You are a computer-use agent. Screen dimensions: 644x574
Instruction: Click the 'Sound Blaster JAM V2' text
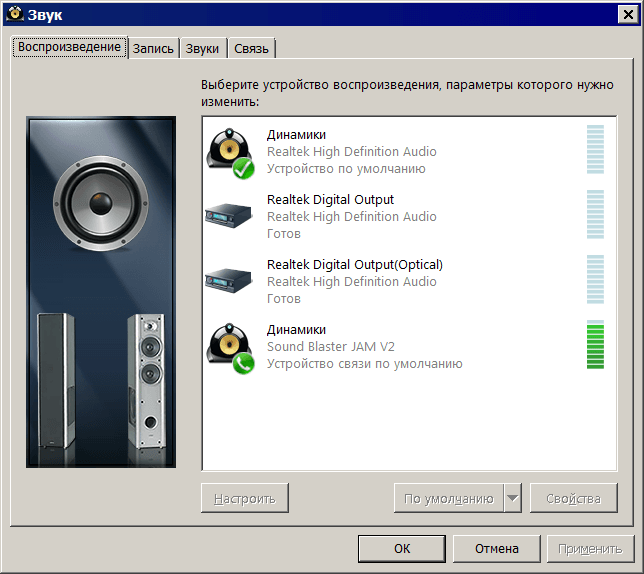click(331, 347)
